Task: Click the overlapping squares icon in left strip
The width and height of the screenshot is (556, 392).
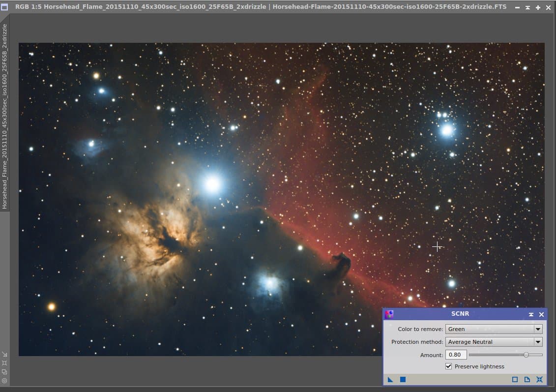Action: tap(4, 372)
